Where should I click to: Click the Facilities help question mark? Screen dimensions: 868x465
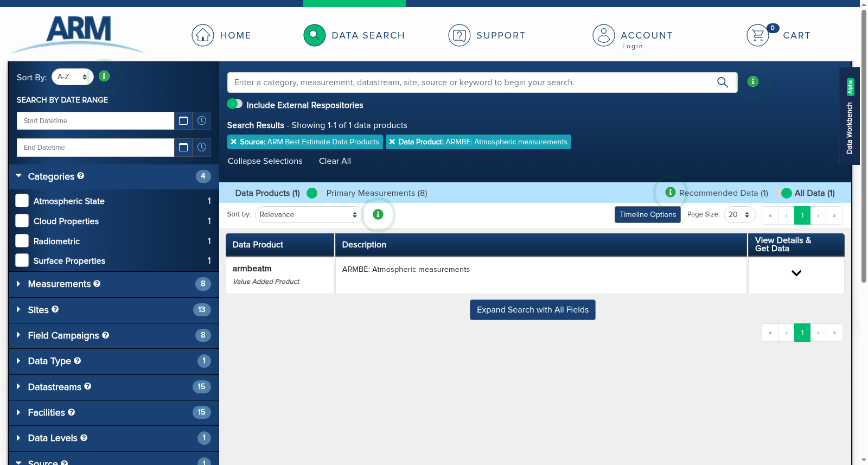pyautogui.click(x=72, y=412)
